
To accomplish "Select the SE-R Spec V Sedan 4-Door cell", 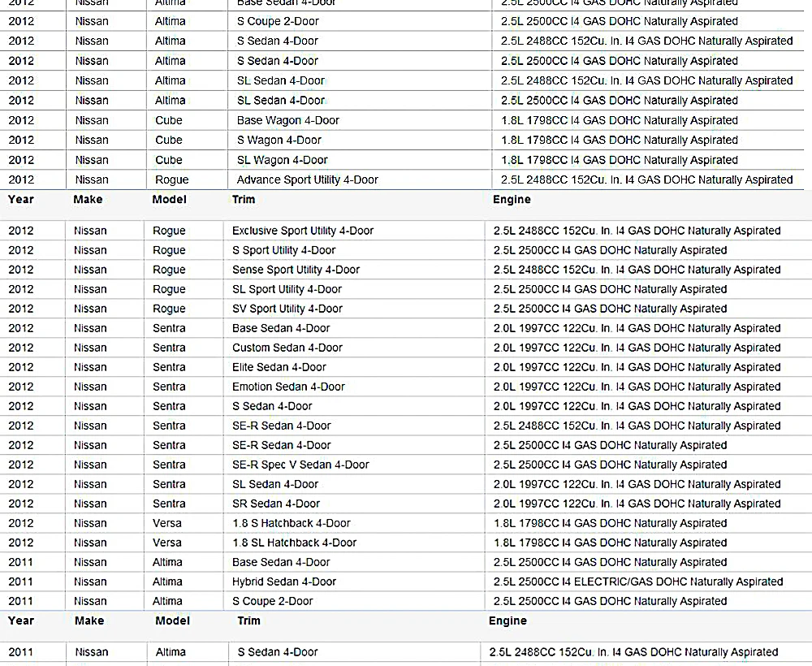I will pyautogui.click(x=354, y=465).
